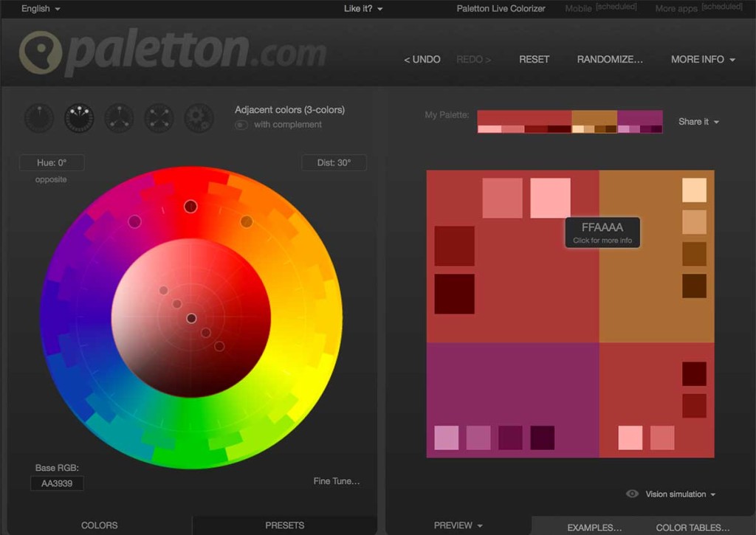This screenshot has width=756, height=535.
Task: Click the Mobile scheduled link
Action: click(x=600, y=7)
